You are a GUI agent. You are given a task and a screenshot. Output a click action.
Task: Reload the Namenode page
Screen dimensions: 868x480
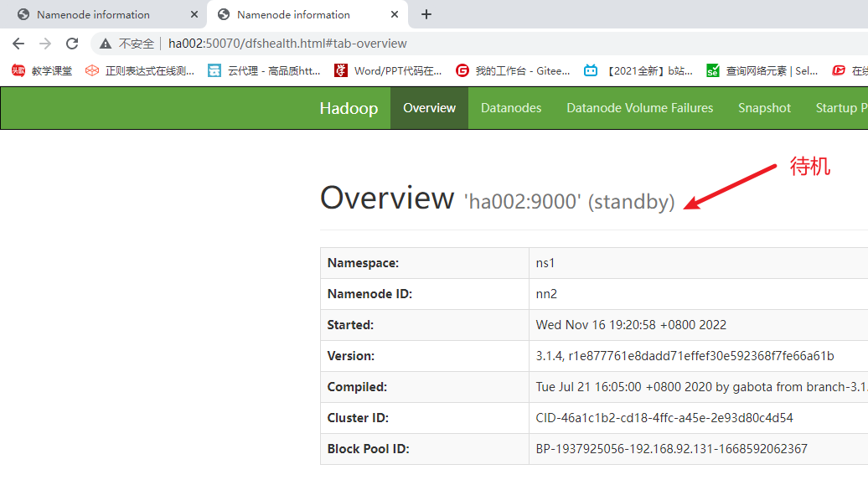coord(72,44)
